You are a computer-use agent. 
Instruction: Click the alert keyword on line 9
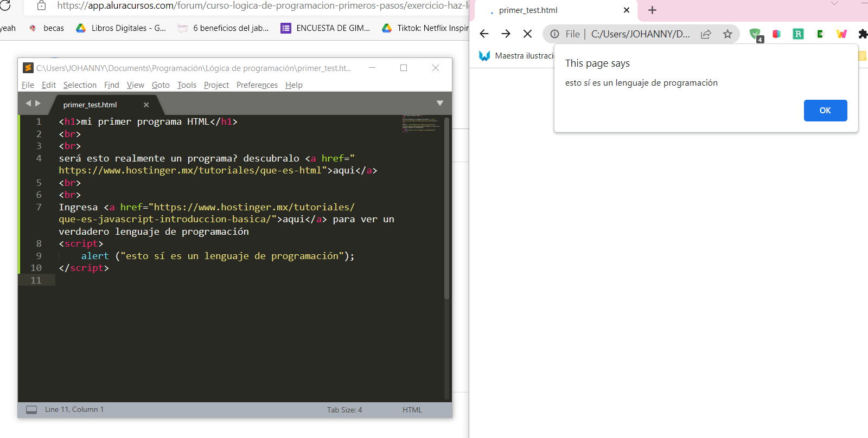[95, 256]
